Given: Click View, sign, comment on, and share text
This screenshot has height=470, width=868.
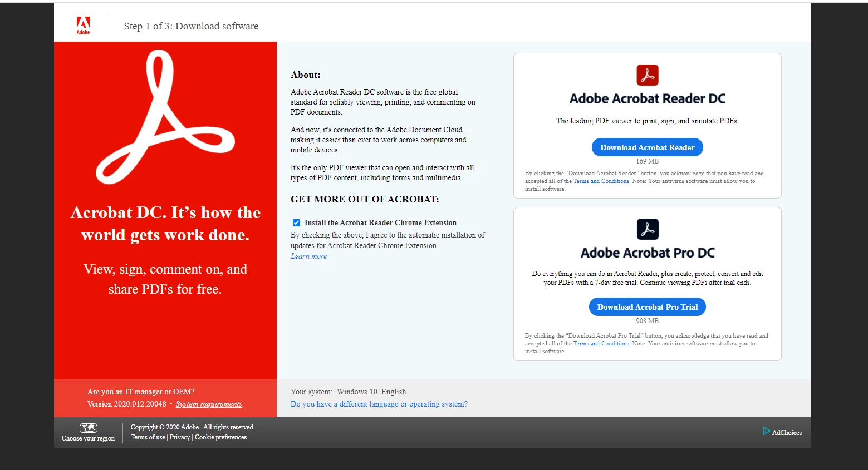Looking at the screenshot, I should [165, 279].
